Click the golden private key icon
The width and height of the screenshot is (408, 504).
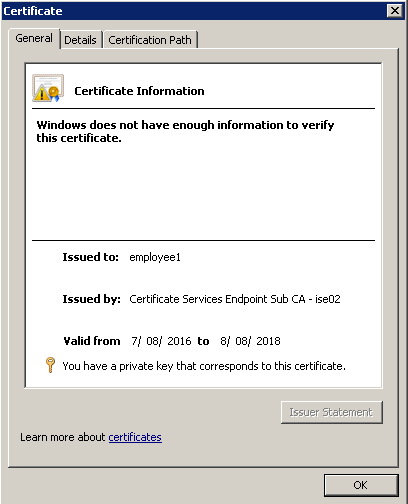(x=50, y=365)
